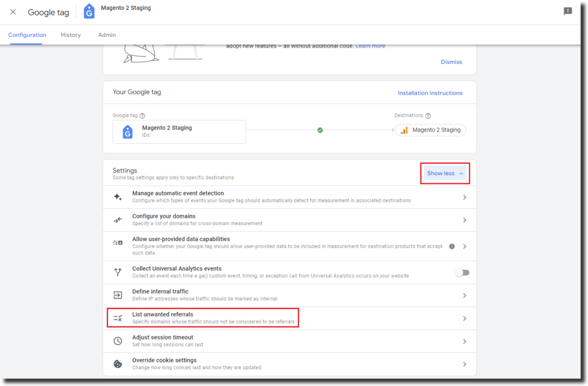
Task: Click the cross-domain arrows icon for Configure your domains
Action: 118,220
